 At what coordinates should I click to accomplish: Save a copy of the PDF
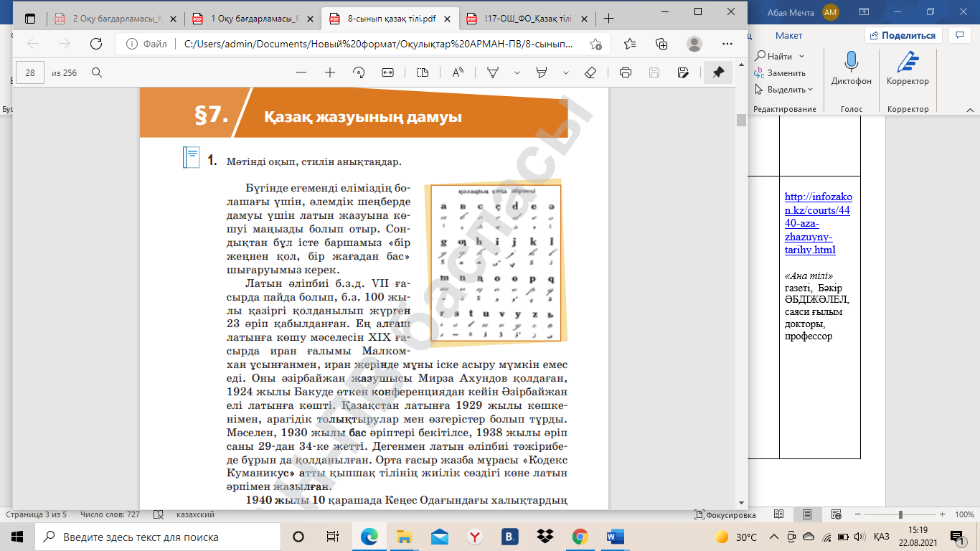683,72
